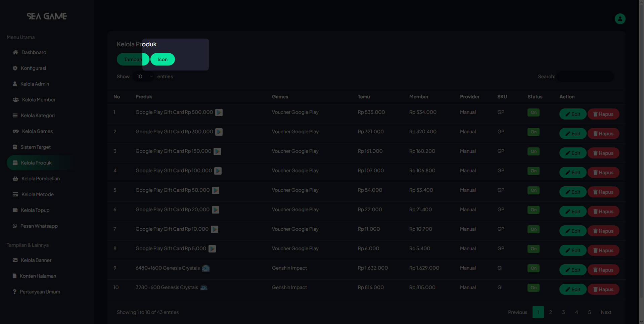Click Google Play icon for Rp 150,000 card

pos(217,151)
